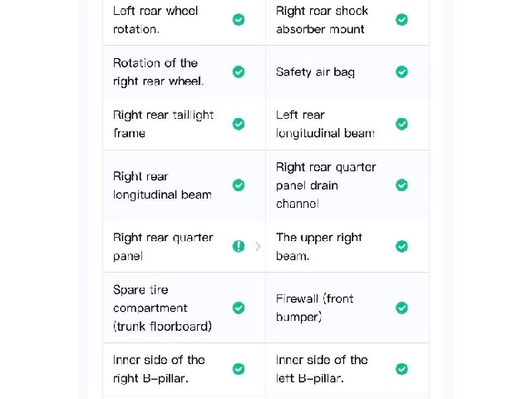Click check icon for Firewall (front bumper)
The width and height of the screenshot is (532, 399).
click(x=401, y=308)
